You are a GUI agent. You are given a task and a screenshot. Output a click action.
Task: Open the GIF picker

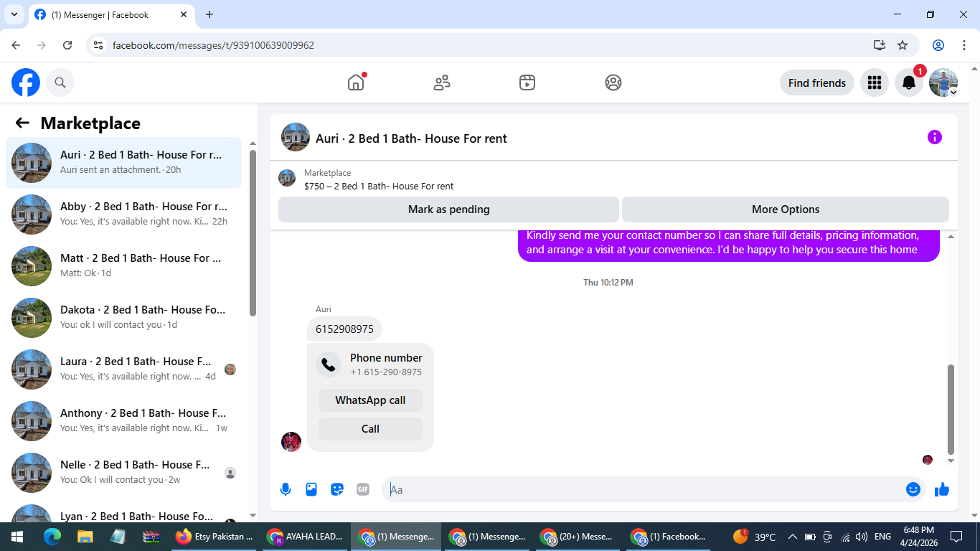click(363, 489)
